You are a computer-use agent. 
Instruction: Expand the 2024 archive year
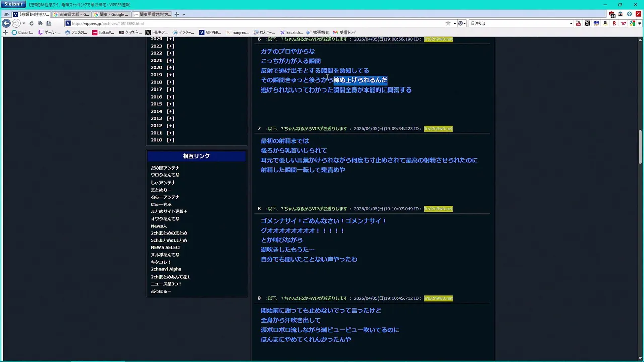(170, 39)
